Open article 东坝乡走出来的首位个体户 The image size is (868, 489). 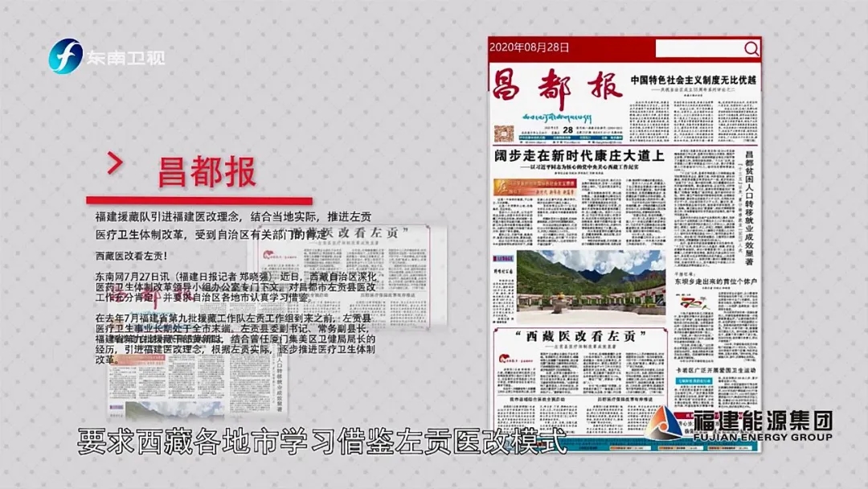(716, 282)
